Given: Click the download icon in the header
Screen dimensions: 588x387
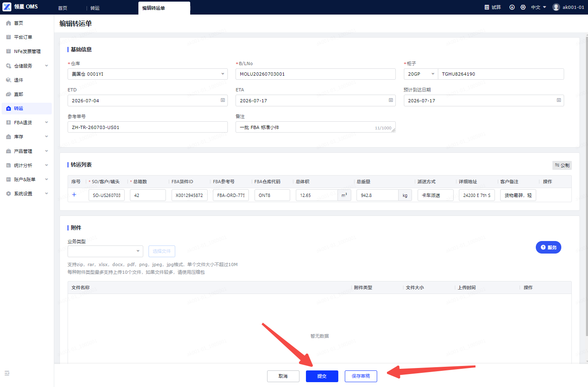Looking at the screenshot, I should (512, 7).
